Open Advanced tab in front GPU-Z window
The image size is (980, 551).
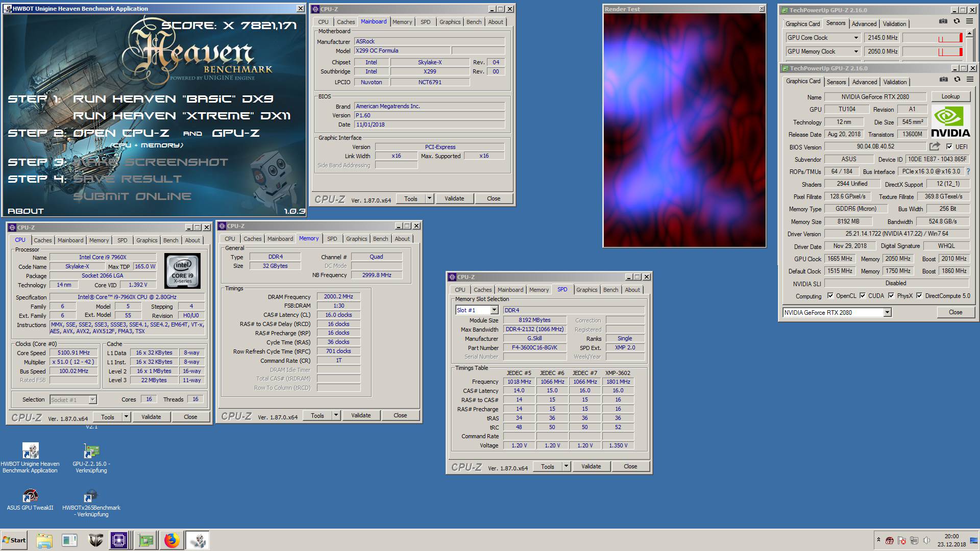pos(865,82)
